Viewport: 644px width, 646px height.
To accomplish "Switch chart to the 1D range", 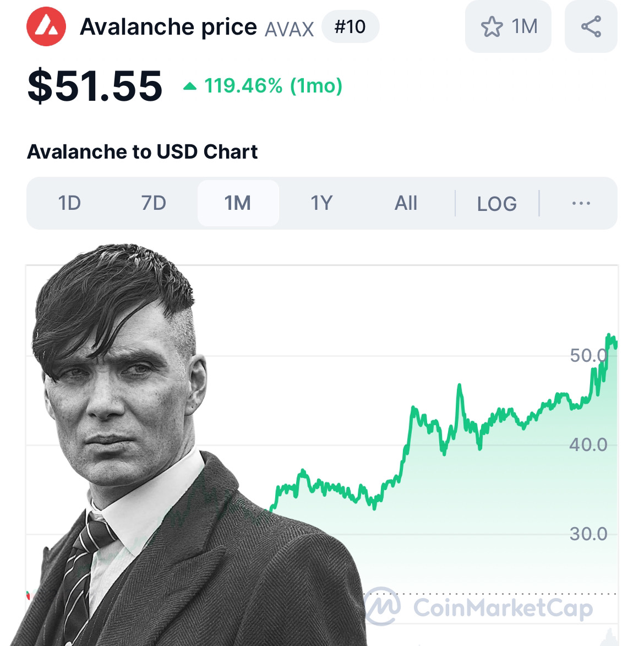I will click(69, 203).
